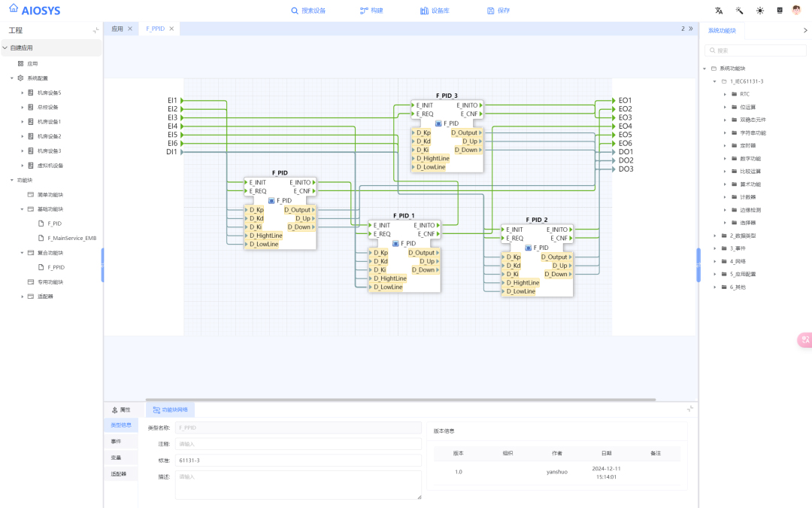The width and height of the screenshot is (812, 508).
Task: Select F_MainService_EMB in the tree
Action: (x=72, y=239)
